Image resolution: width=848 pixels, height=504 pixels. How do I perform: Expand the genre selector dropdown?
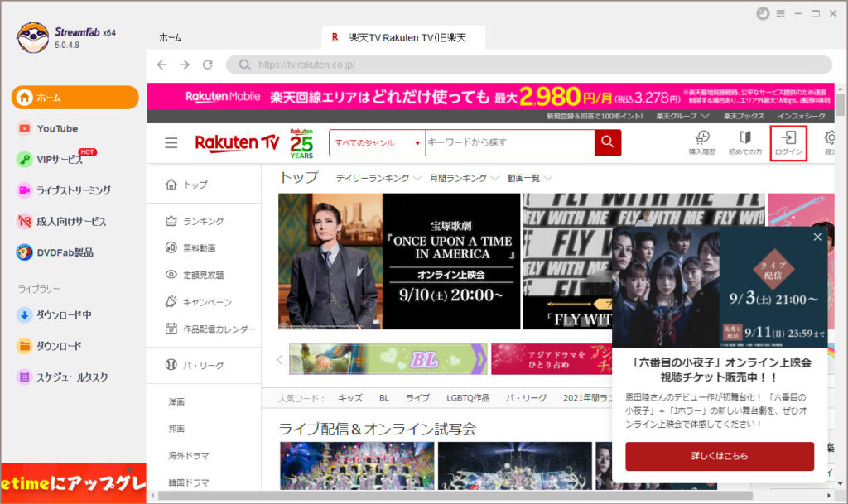pyautogui.click(x=378, y=142)
